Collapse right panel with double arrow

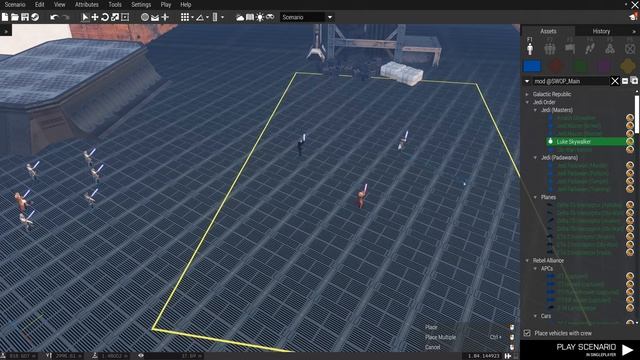tap(634, 31)
